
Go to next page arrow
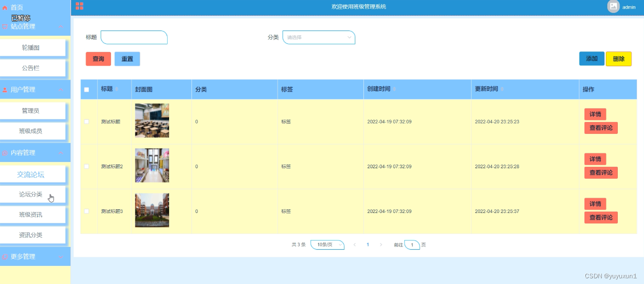[x=381, y=244]
